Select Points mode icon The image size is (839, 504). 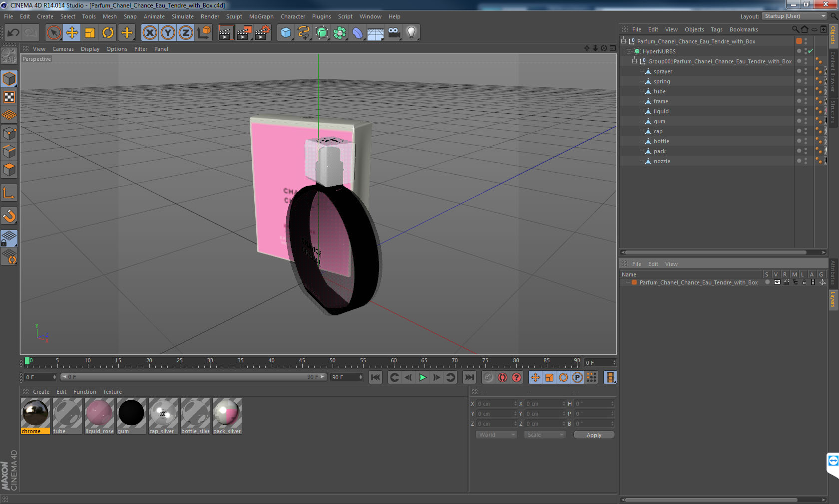click(x=9, y=133)
